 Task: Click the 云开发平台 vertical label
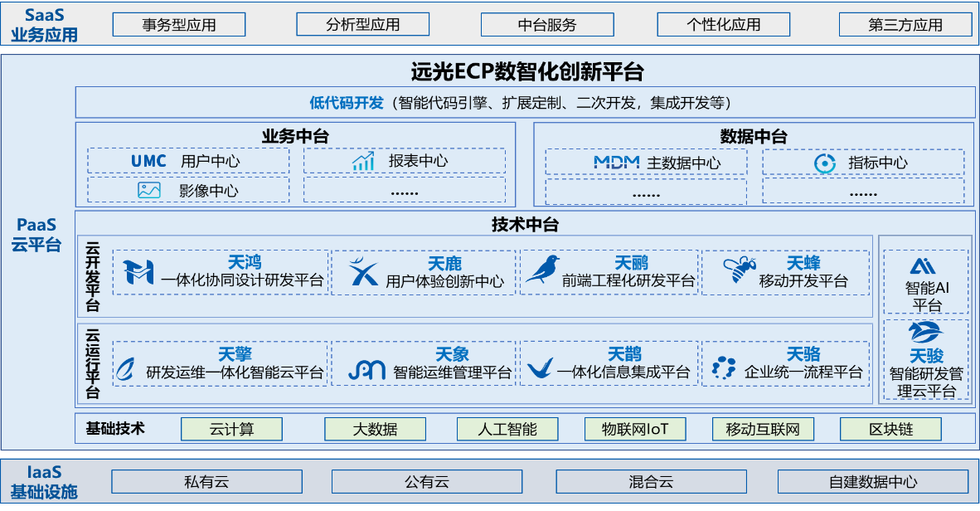(x=93, y=276)
